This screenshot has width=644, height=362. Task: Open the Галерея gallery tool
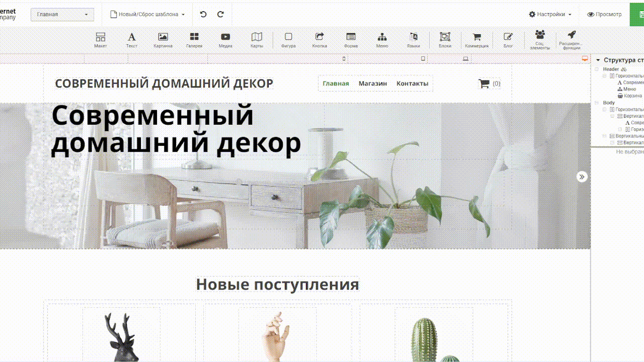point(194,40)
